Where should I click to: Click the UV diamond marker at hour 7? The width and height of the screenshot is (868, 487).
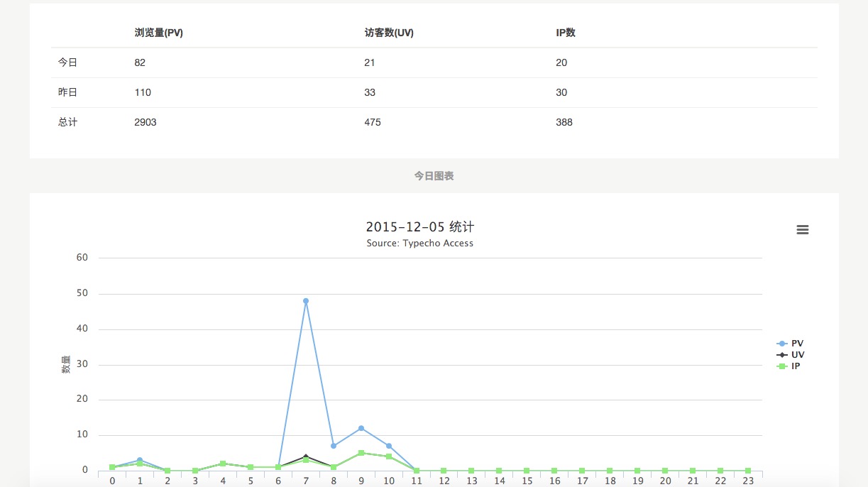[x=306, y=456]
